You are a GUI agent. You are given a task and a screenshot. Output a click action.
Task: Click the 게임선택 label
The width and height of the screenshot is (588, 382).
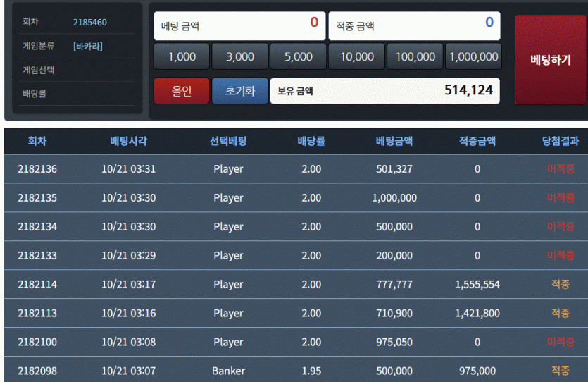point(39,70)
